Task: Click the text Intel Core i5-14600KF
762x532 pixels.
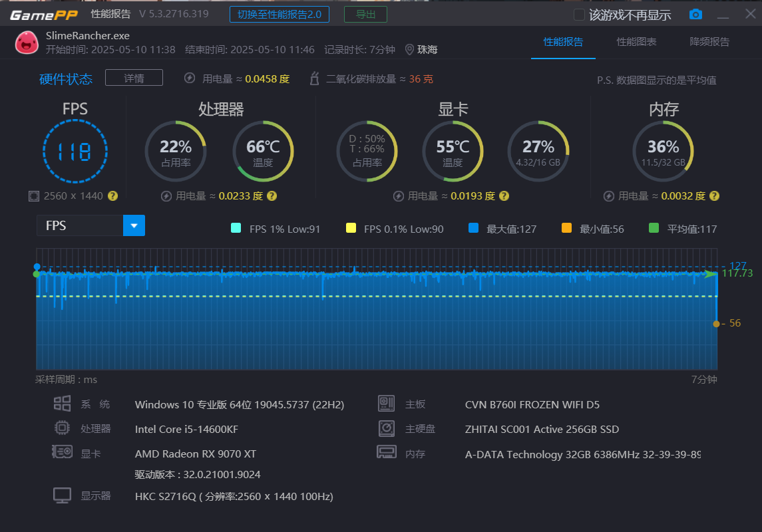Action: click(186, 429)
